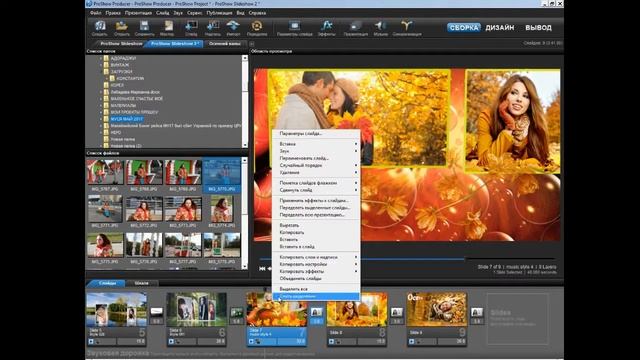Select the slide 5 thumbnail in timeline
Viewport: 640px width, 360px height.
[116, 309]
